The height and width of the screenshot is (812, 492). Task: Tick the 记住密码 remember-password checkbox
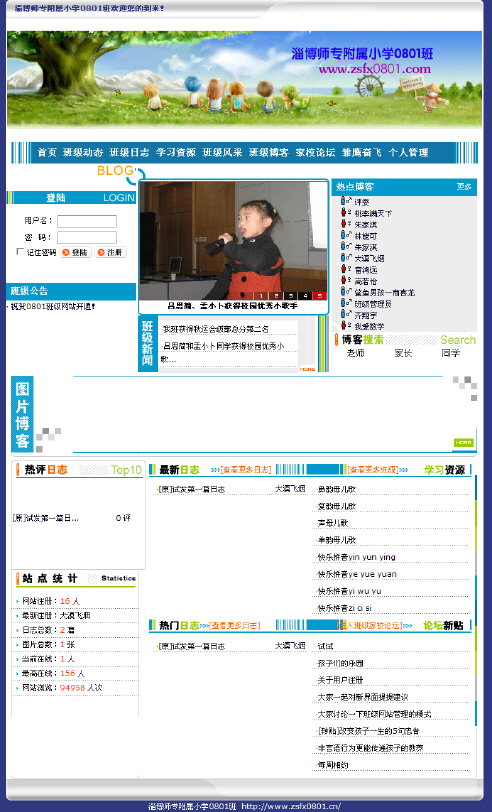(x=20, y=252)
